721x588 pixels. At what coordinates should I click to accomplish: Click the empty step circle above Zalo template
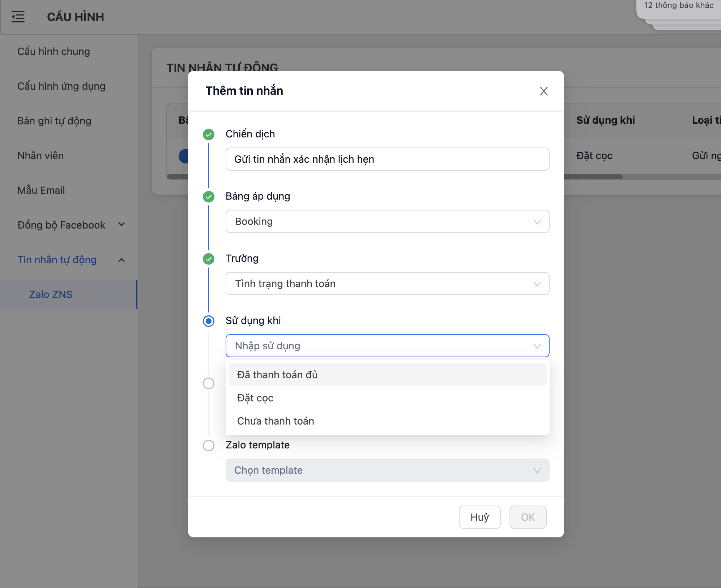pyautogui.click(x=209, y=383)
